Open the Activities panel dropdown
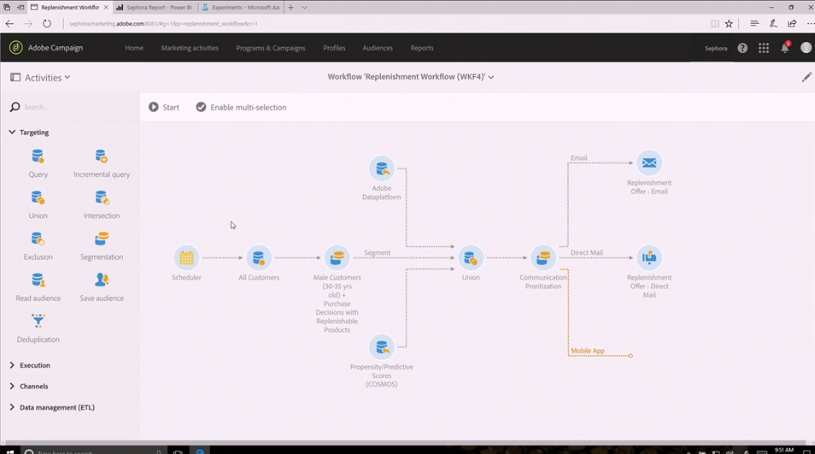Screen dimensions: 815x454 coord(41,77)
